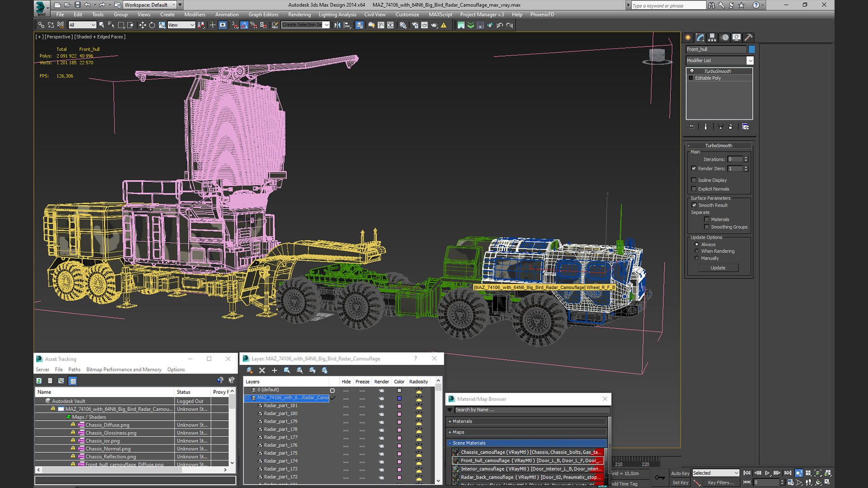Open the Utilities command panel tab

coord(748,38)
